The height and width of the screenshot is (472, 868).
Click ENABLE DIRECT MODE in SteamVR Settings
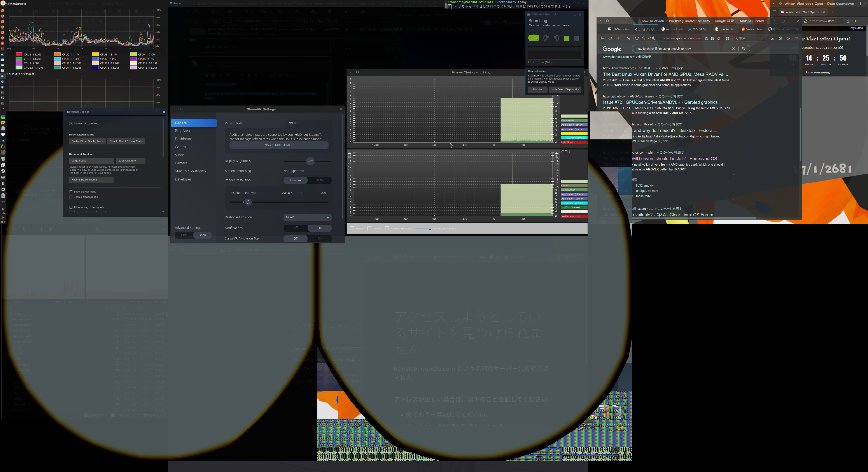click(279, 145)
